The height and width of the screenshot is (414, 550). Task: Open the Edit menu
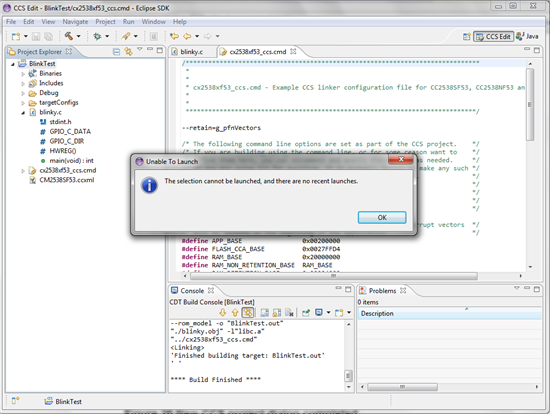(x=29, y=22)
